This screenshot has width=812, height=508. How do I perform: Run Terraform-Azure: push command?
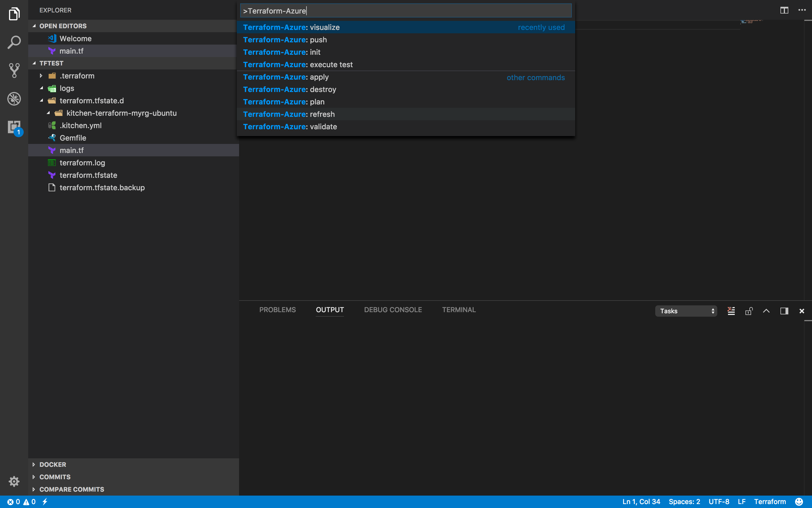[406, 40]
